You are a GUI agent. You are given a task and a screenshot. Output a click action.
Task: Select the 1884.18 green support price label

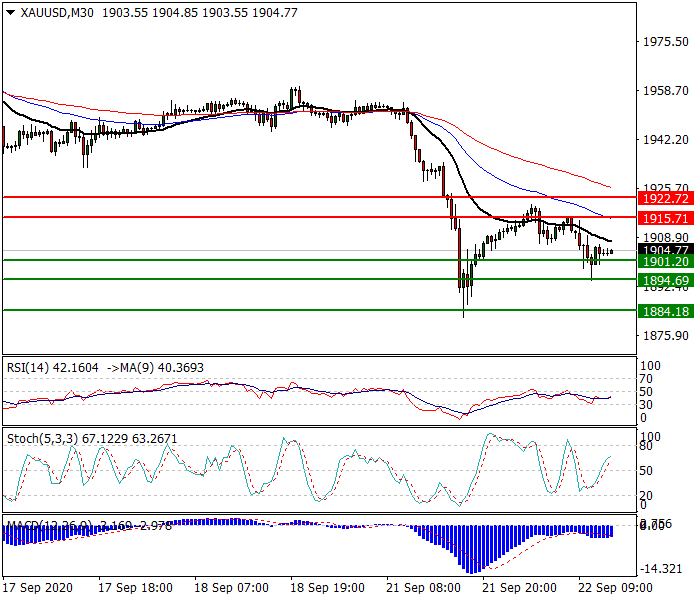click(666, 312)
